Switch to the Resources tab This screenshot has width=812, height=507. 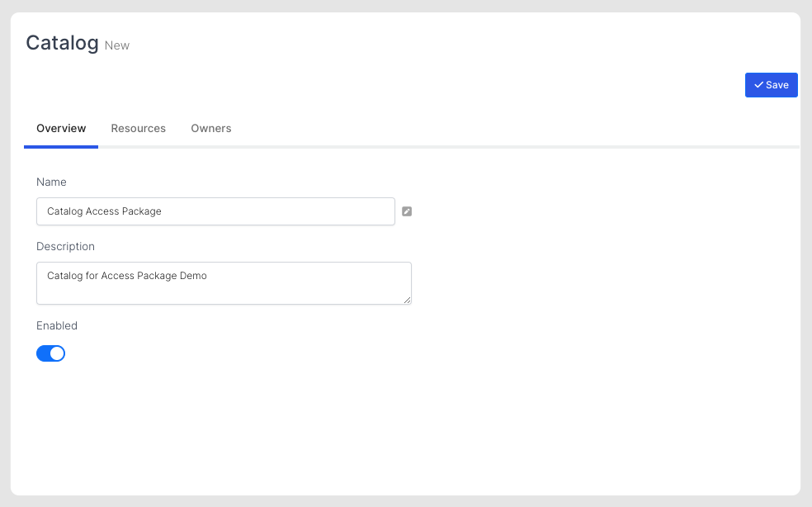click(x=138, y=128)
